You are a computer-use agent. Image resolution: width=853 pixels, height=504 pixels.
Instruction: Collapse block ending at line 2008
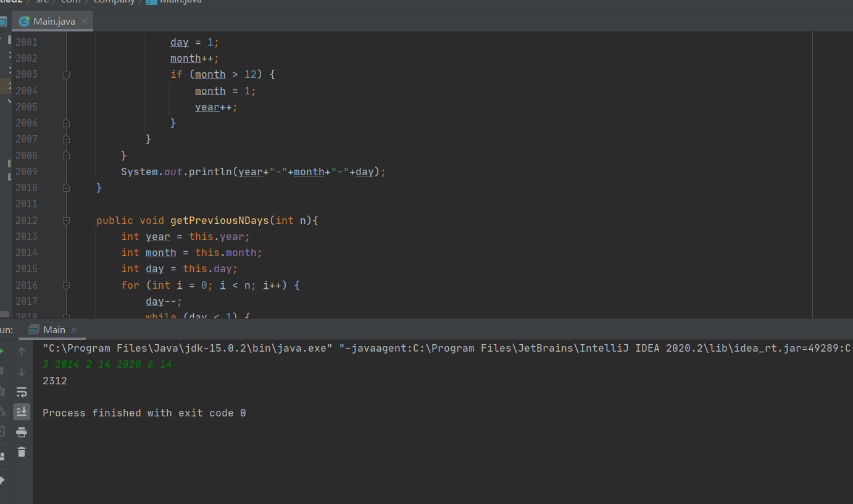(x=66, y=155)
